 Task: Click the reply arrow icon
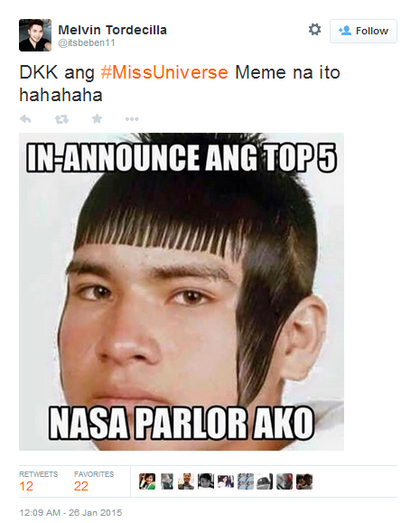25,118
